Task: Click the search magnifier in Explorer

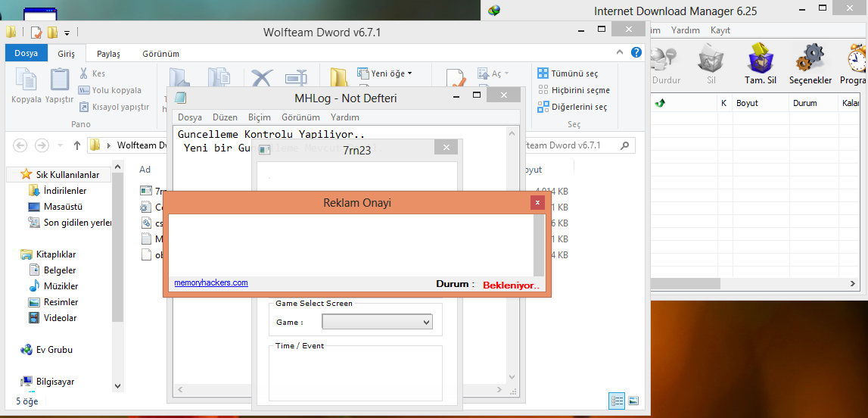Action: [x=624, y=145]
